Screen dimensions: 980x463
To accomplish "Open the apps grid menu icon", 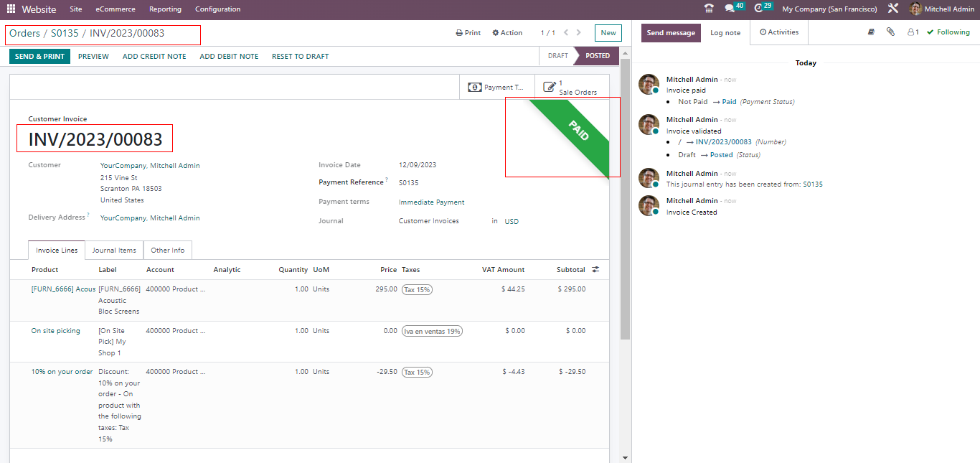I will 11,9.
